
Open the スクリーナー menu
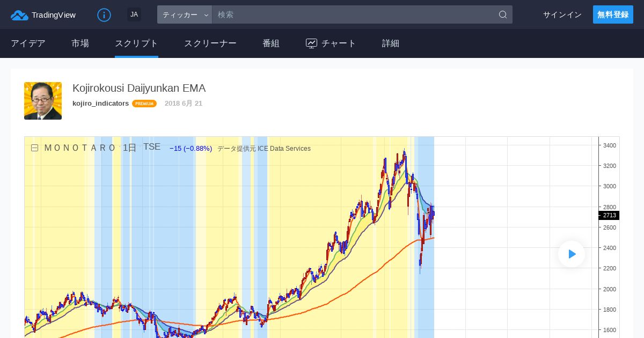click(210, 43)
